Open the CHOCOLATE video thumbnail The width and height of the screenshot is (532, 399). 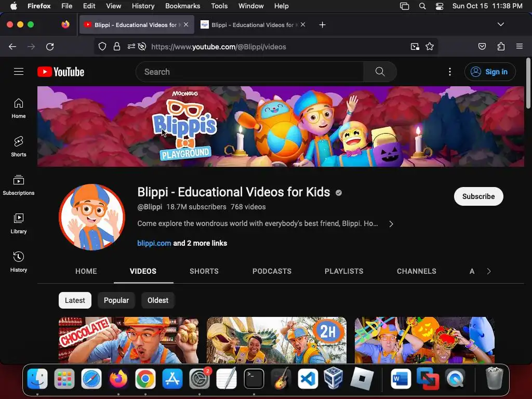pos(129,340)
